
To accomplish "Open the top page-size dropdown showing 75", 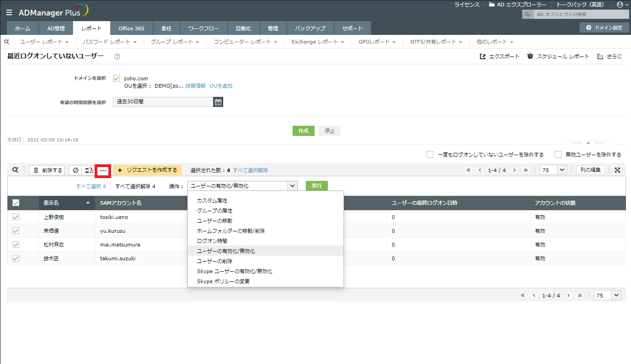I will pos(553,170).
